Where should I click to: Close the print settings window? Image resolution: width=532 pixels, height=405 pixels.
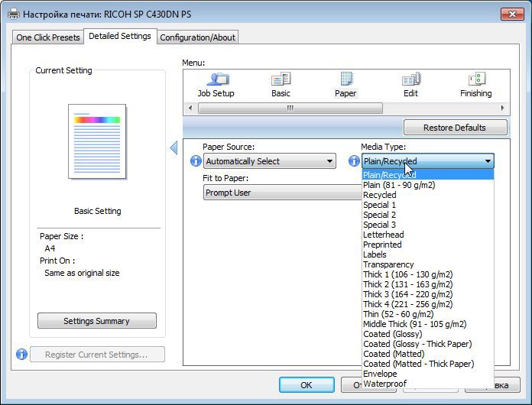point(513,14)
